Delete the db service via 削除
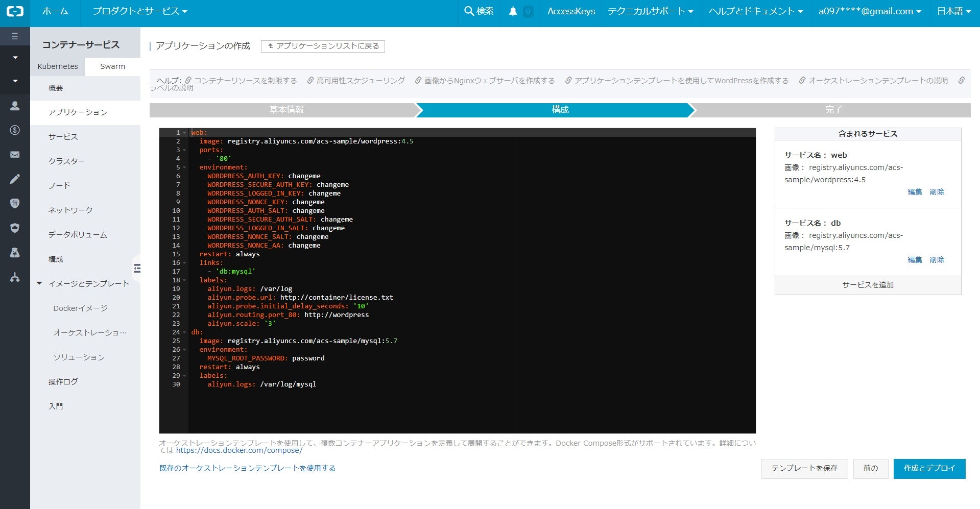Viewport: 980px width, 509px height. pos(937,260)
